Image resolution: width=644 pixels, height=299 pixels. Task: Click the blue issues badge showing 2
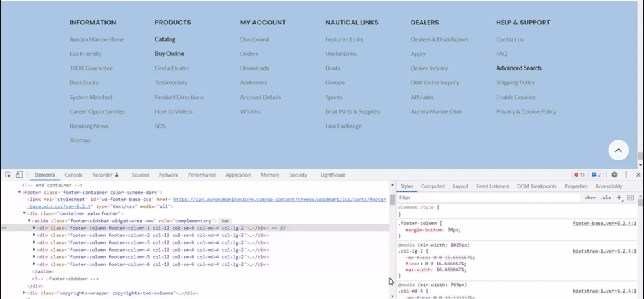[596, 175]
